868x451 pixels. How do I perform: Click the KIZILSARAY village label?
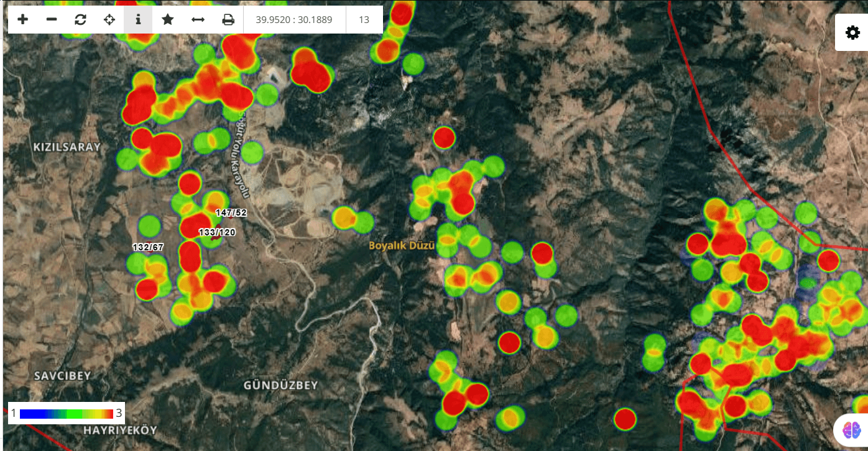[67, 147]
